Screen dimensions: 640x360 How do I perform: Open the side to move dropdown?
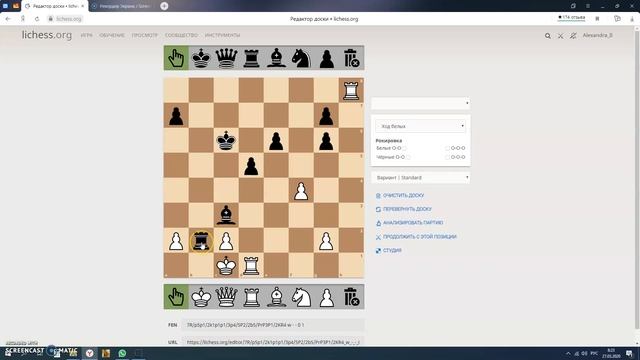420,126
